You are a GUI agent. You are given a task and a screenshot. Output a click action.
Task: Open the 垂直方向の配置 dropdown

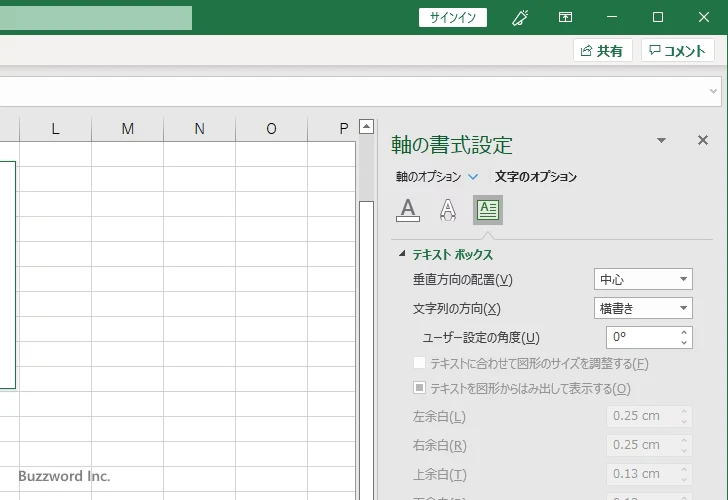pyautogui.click(x=643, y=279)
